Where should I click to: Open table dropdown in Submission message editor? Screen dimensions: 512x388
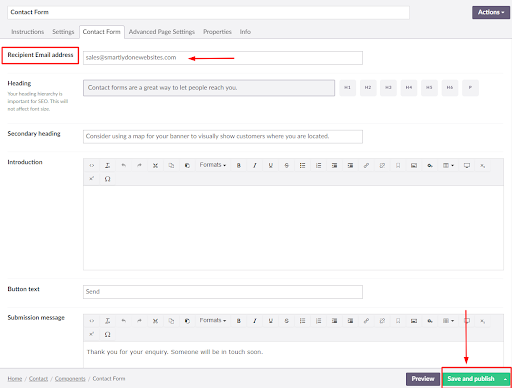point(448,321)
